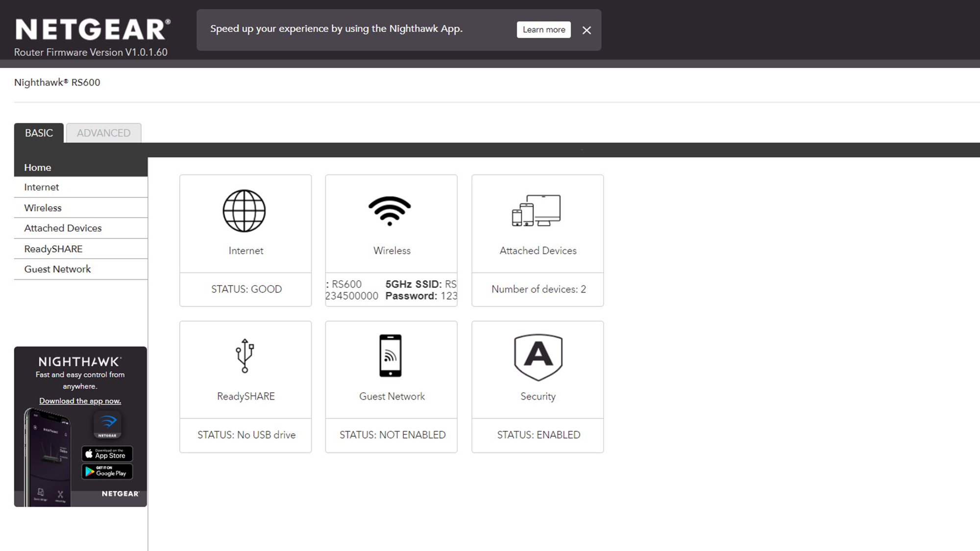Click the Learn more button

[x=543, y=29]
